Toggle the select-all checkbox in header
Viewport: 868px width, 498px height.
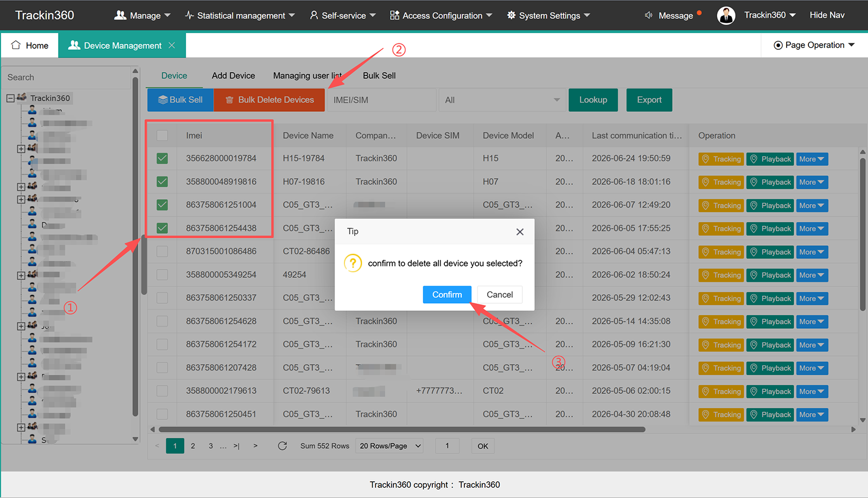pyautogui.click(x=162, y=136)
